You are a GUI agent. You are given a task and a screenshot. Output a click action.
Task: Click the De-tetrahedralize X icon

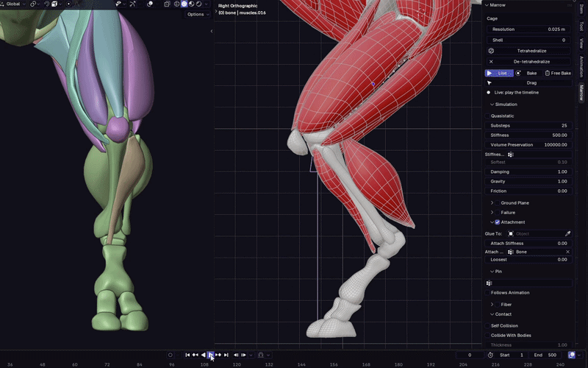(491, 62)
